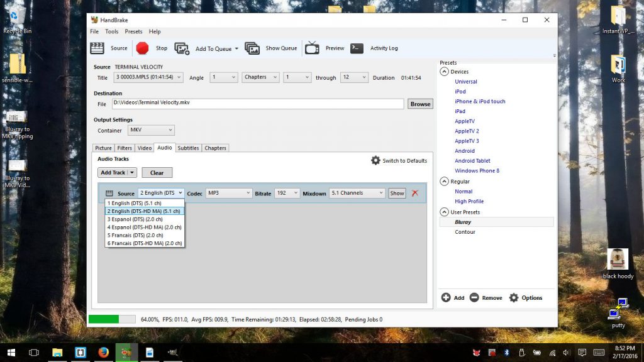Viewport: 644px width, 362px height.
Task: Click the gear icon for Switch to Defaults
Action: pyautogui.click(x=375, y=160)
